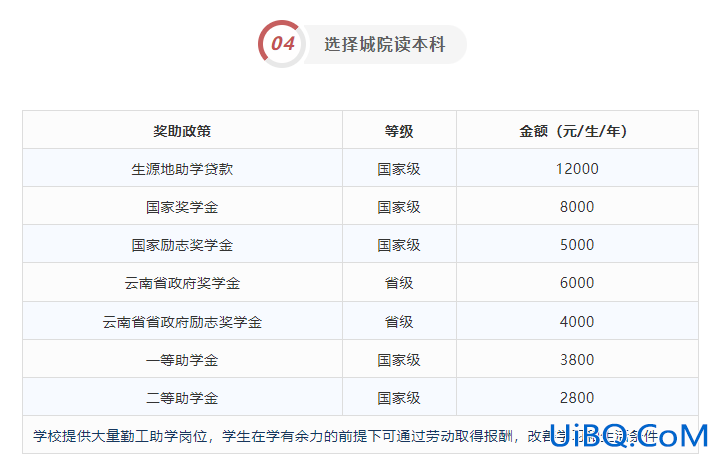Click the 金额（元/生/年）column header
This screenshot has height=460, width=719.
(577, 131)
